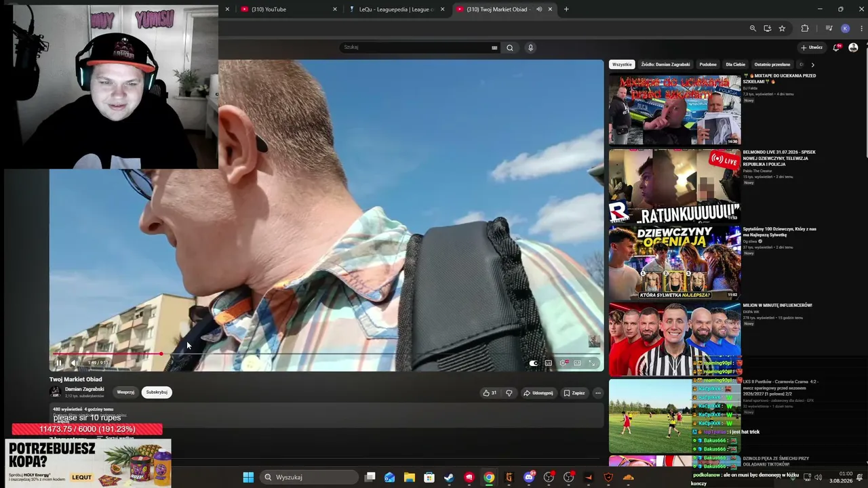Open Steam from the taskbar
Screen dimensions: 868x488
[449, 477]
